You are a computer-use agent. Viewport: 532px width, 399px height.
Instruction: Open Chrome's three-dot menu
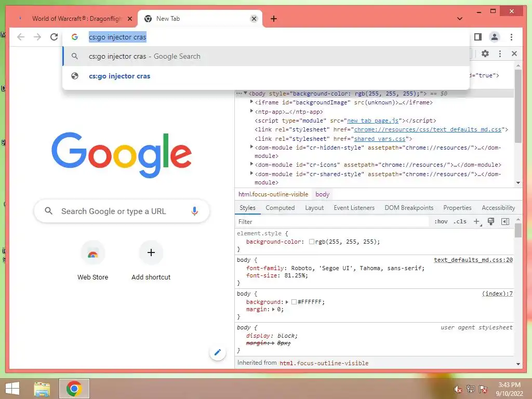(x=511, y=37)
